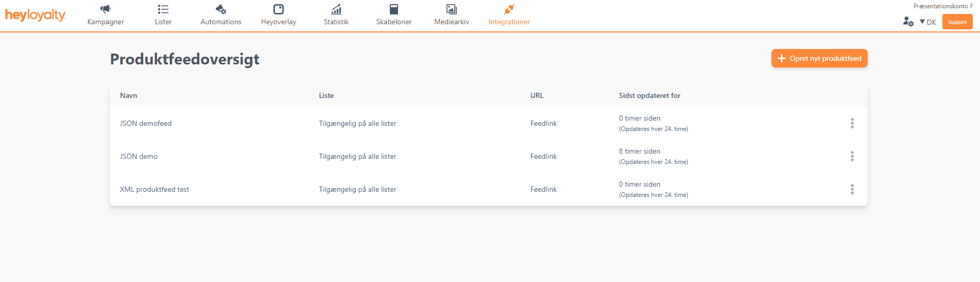Open Kampagner megaphone icon
Screen dimensions: 980x282
(106, 9)
